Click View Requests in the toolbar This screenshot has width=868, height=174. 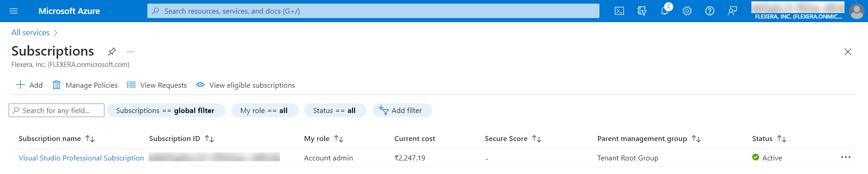coord(157,85)
